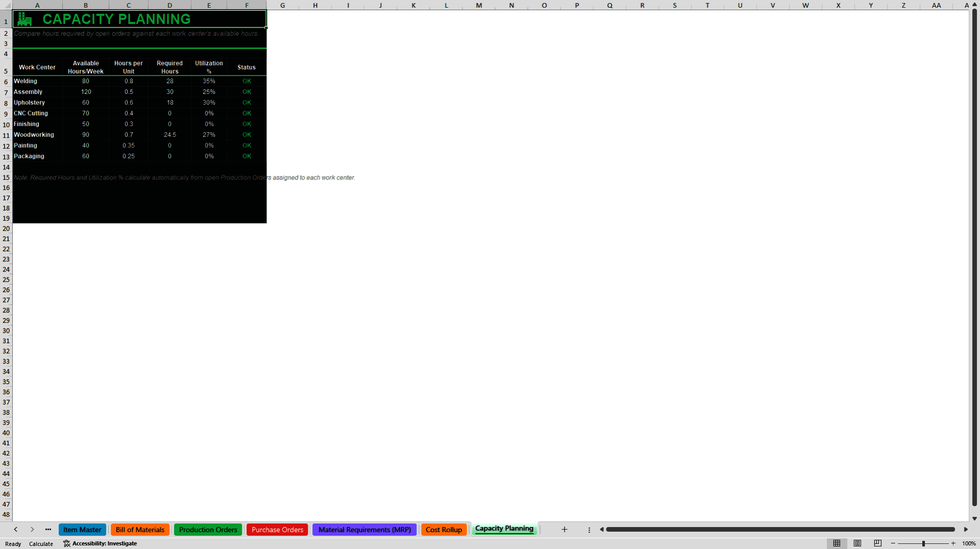Click the zoom out minus icon

coord(893,543)
